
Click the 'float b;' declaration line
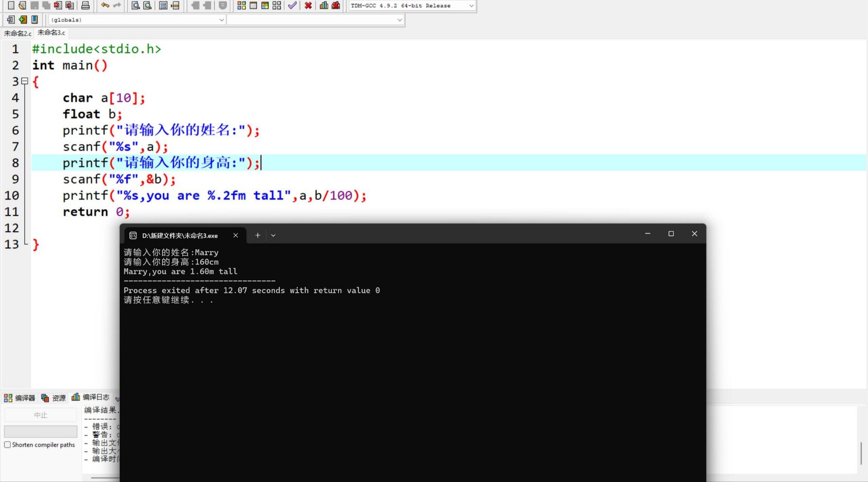92,114
